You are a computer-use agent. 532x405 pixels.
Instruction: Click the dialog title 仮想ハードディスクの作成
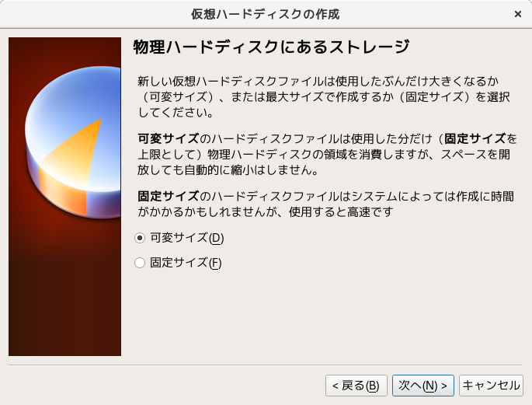click(265, 14)
